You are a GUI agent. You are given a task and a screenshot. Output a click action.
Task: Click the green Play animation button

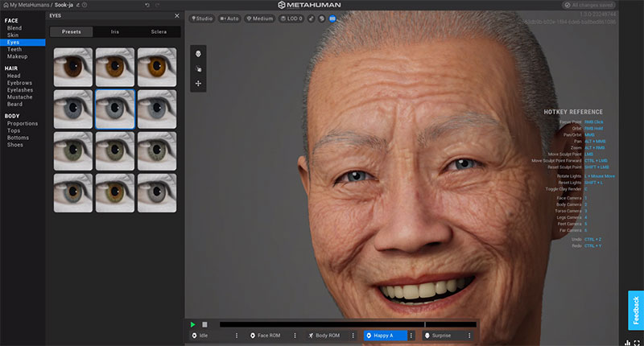(192, 324)
